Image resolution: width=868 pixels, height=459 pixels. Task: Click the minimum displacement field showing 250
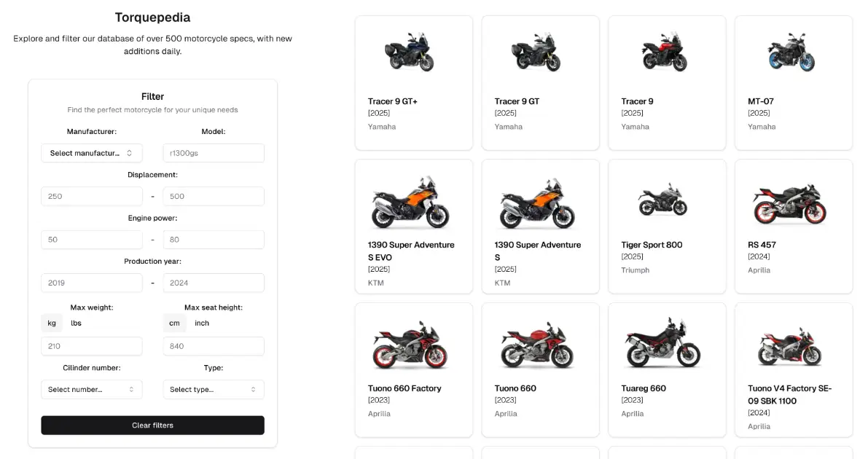[x=91, y=196]
